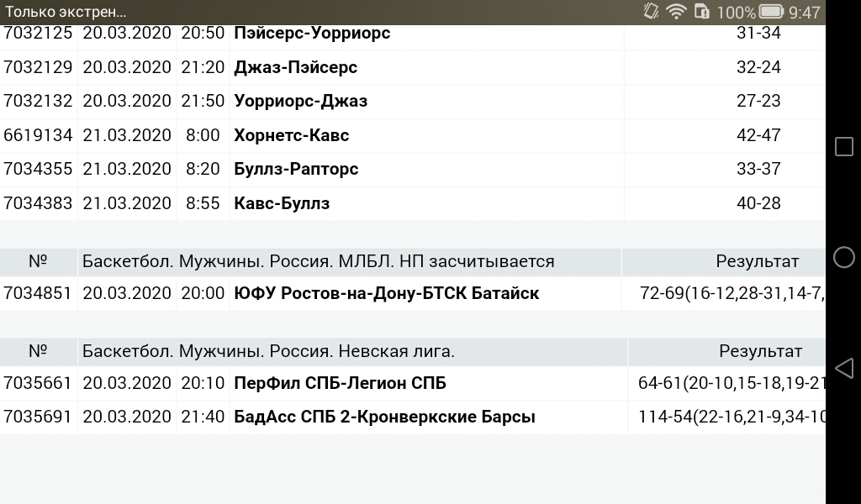The width and height of the screenshot is (861, 504).
Task: Select the Уорриорс-Джаз event
Action: click(412, 102)
